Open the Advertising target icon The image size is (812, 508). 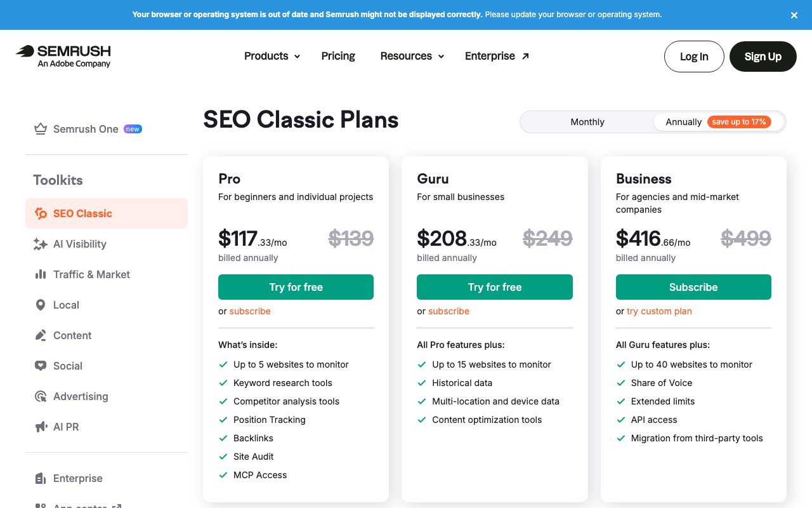click(41, 396)
